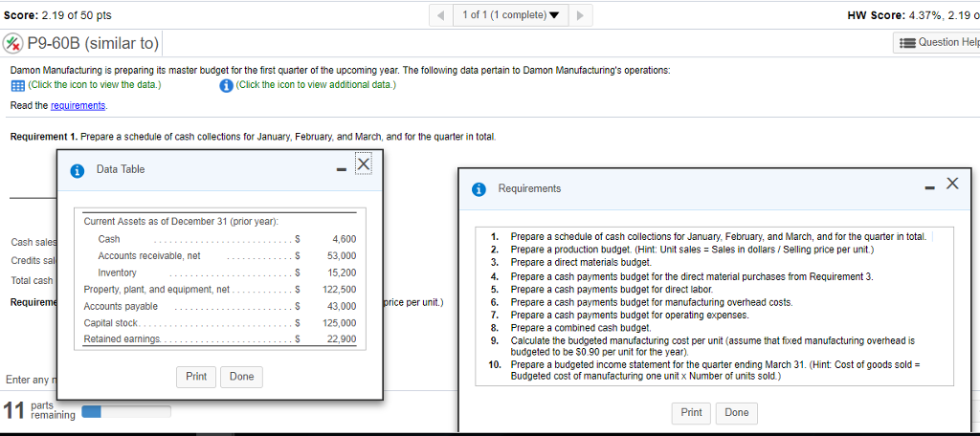Click requirement 3 direct materials budget text
This screenshot has height=436, width=980.
coord(581,261)
